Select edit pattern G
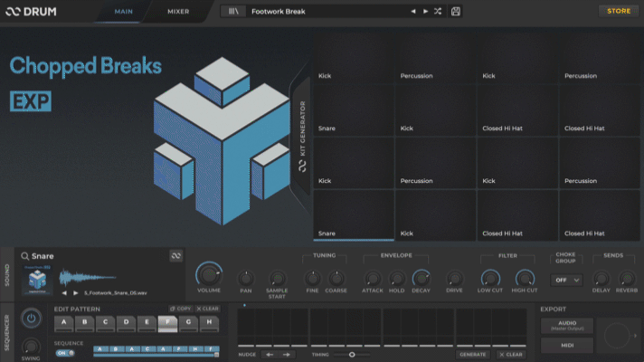The height and width of the screenshot is (362, 644). pos(188,323)
